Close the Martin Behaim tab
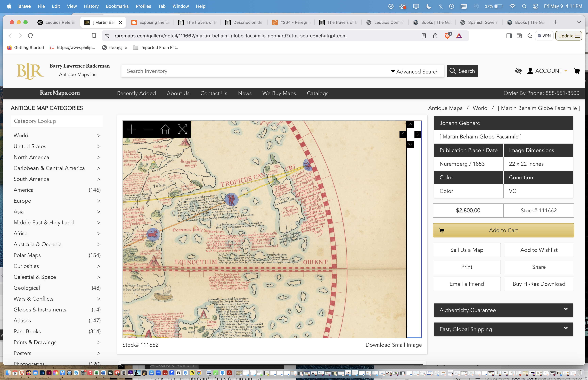Screen dimensions: 588x380 pos(120,22)
